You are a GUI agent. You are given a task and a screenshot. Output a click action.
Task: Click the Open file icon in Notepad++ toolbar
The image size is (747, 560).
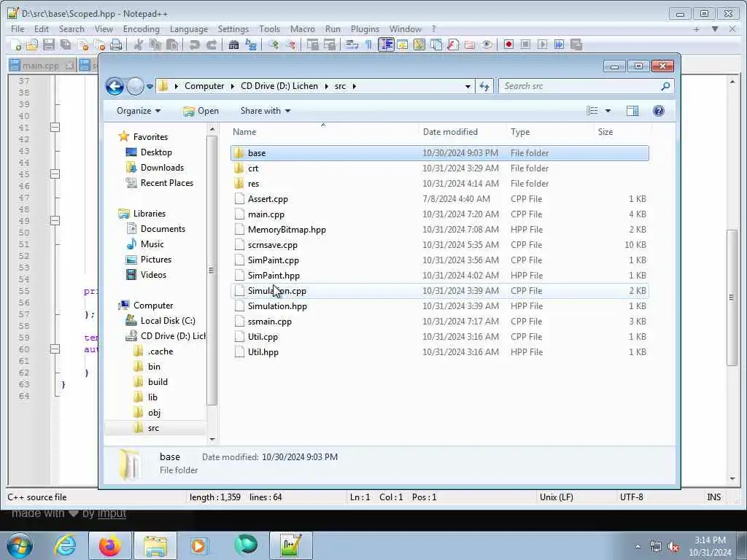coord(32,44)
